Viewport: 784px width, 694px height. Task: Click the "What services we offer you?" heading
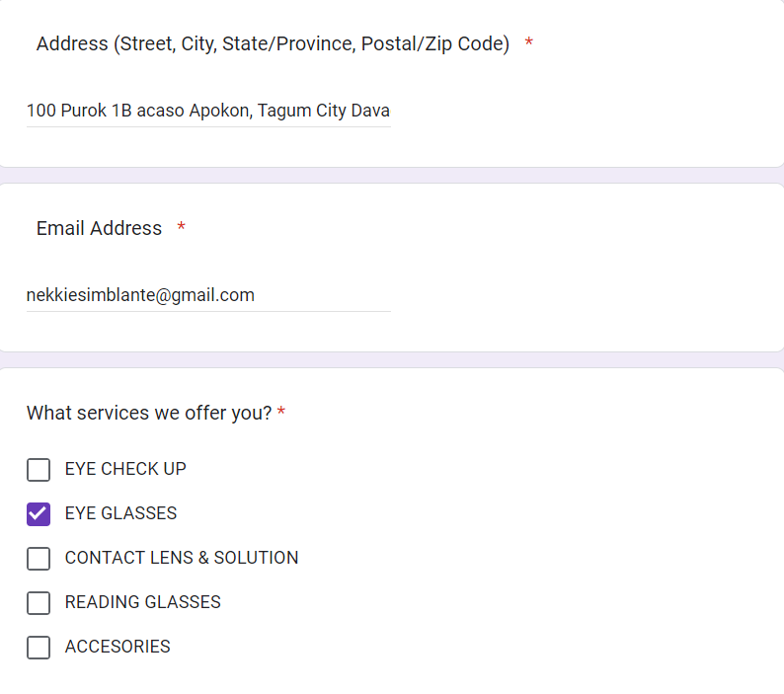pos(149,413)
